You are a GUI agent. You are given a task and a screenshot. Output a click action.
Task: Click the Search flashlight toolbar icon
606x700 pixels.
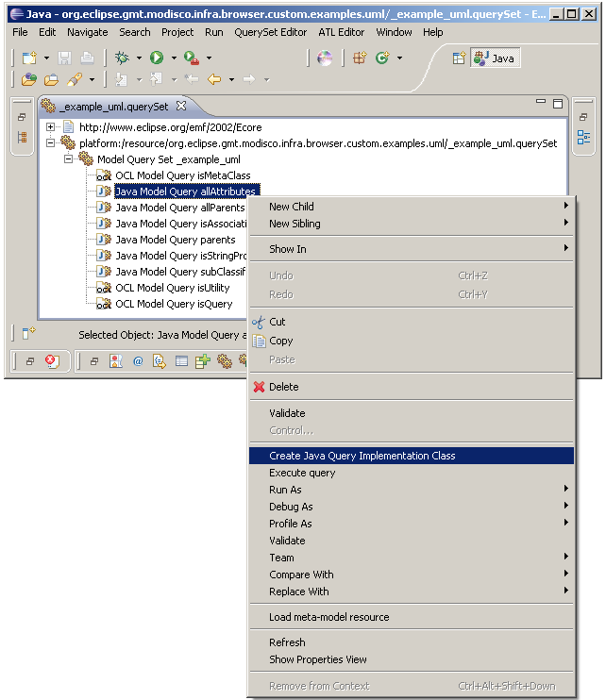tap(75, 79)
